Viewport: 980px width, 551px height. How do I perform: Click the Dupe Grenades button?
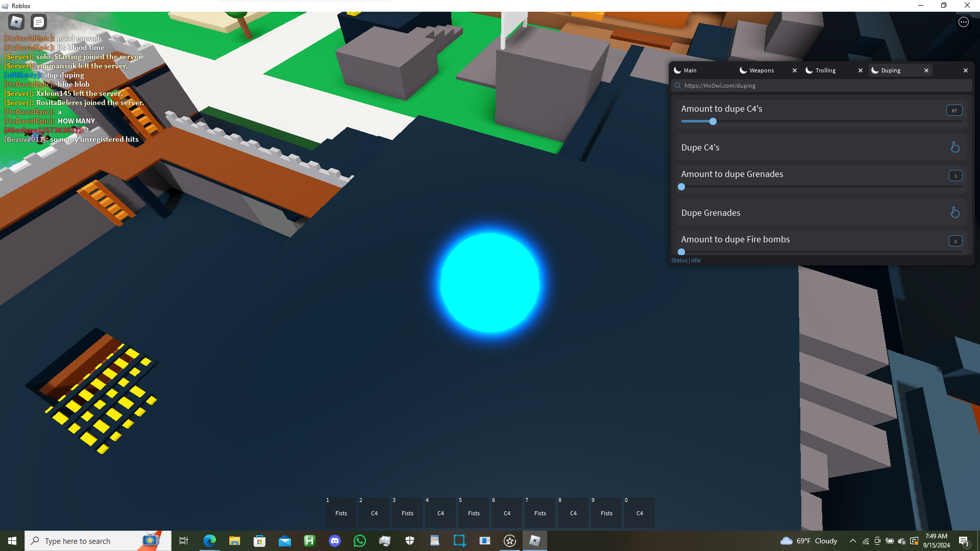[x=821, y=213]
